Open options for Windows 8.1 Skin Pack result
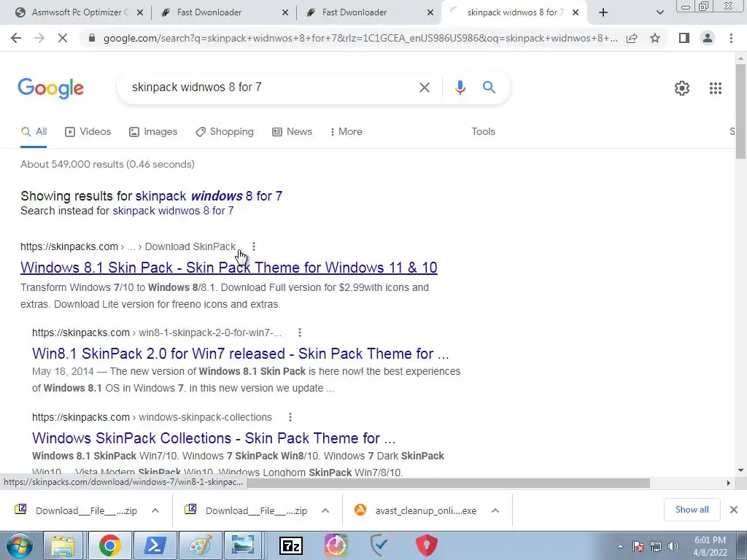 (x=254, y=246)
